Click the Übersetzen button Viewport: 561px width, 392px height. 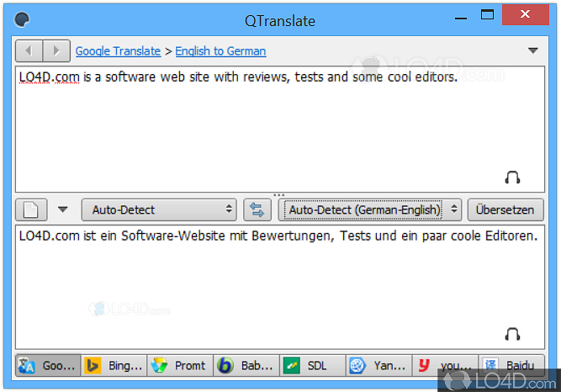(x=505, y=209)
